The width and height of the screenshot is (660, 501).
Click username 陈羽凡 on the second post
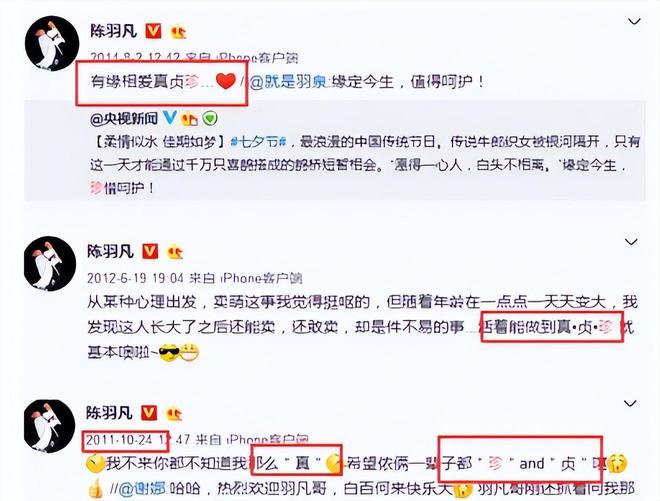110,251
